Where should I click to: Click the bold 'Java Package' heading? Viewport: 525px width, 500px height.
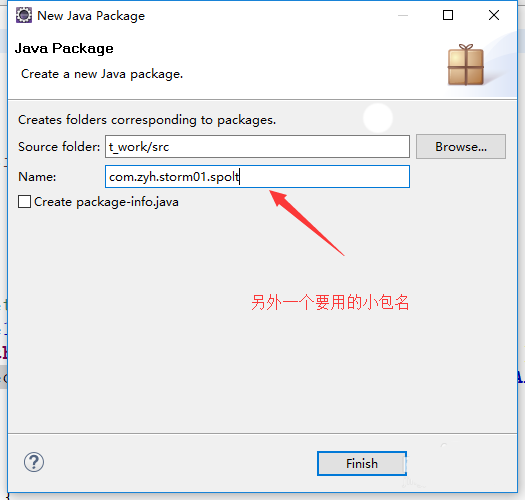coord(64,49)
